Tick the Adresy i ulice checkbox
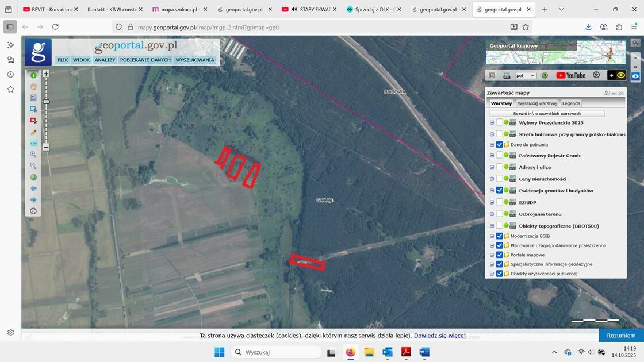Image resolution: width=644 pixels, height=362 pixels. (x=499, y=167)
